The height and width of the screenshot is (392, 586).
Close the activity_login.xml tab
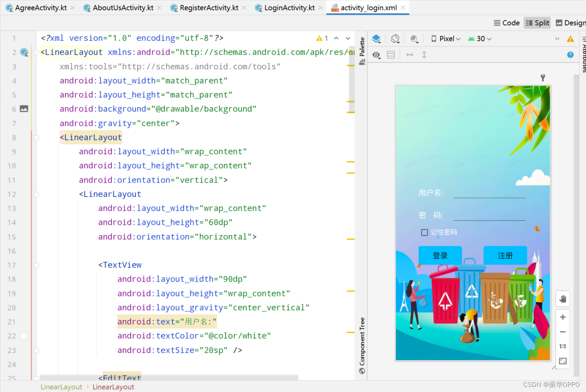pos(403,8)
